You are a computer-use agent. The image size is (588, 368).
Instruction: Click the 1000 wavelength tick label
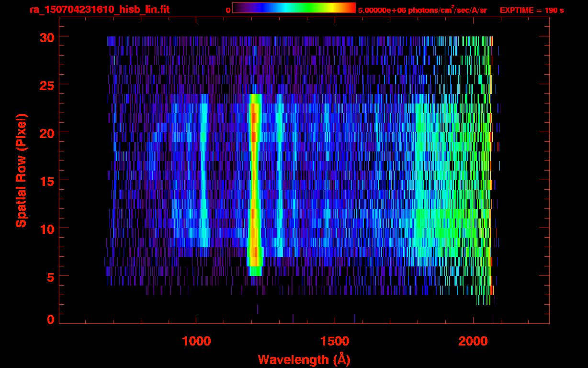tap(196, 341)
